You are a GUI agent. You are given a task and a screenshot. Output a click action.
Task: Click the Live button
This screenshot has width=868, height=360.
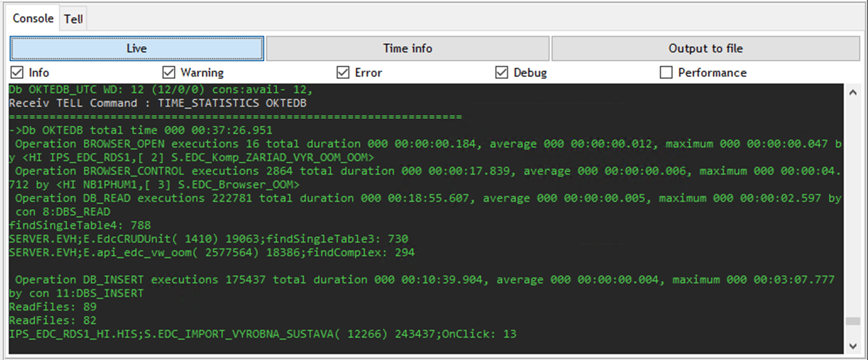137,48
